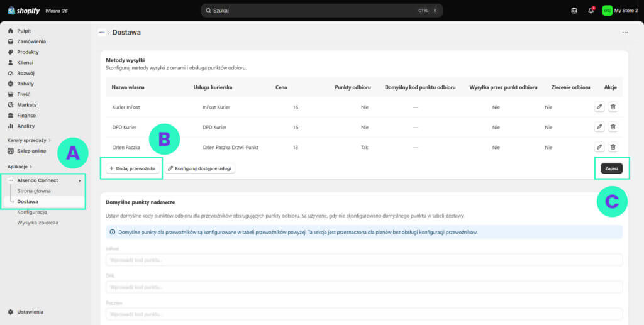Click the DHL point code input field
Viewport: 644px width, 325px height.
pos(364,287)
